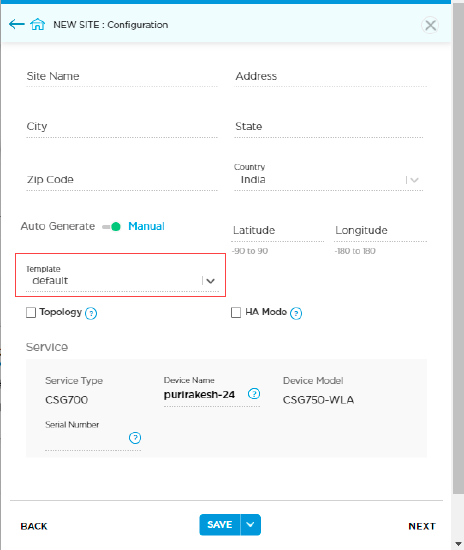This screenshot has width=464, height=550.
Task: Click the scrollbar down arrow
Action: tap(458, 544)
